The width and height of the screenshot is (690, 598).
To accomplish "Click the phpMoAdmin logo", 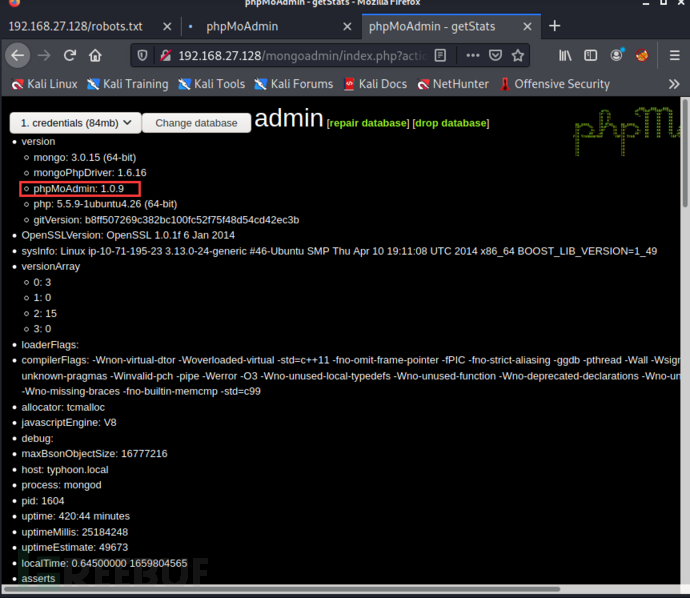I will [x=627, y=130].
